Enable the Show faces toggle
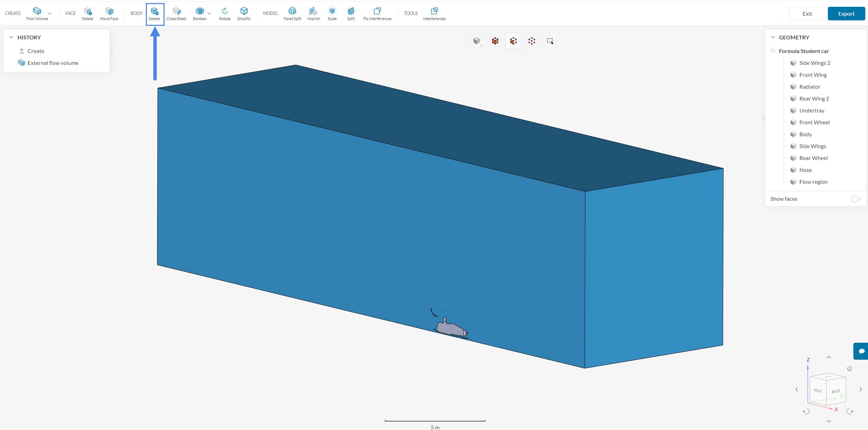The height and width of the screenshot is (430, 868). pyautogui.click(x=856, y=199)
